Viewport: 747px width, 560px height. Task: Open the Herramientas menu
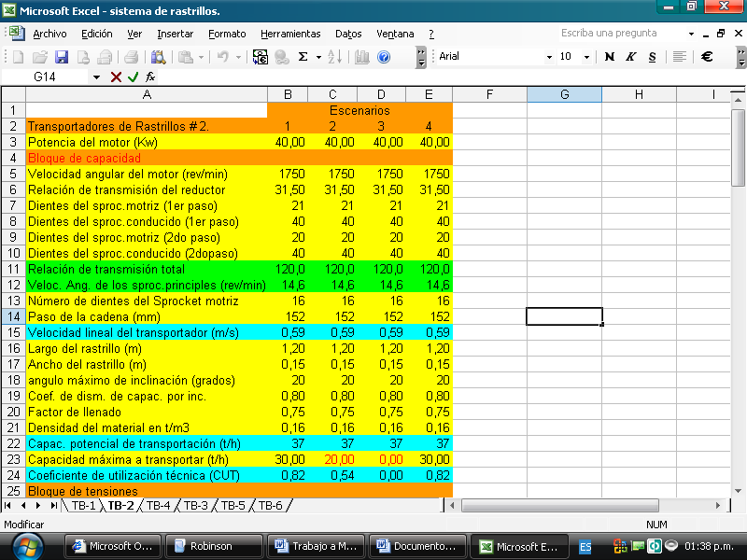289,34
